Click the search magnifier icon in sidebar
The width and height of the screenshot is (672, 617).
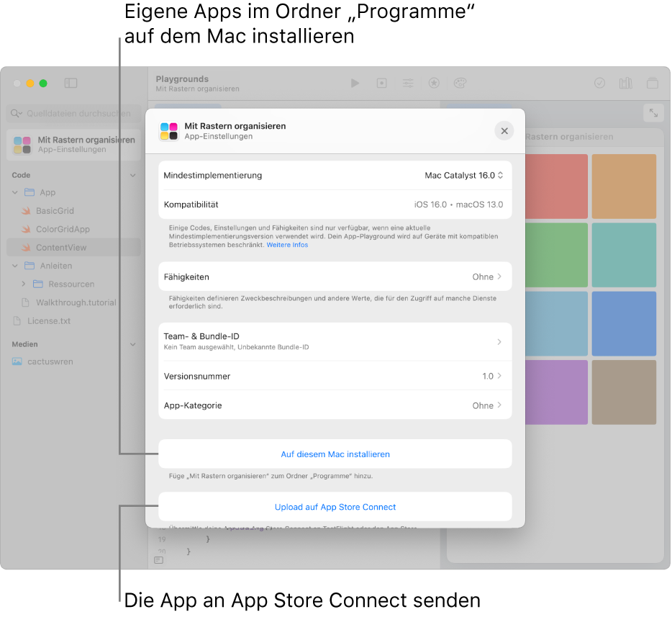click(x=15, y=113)
